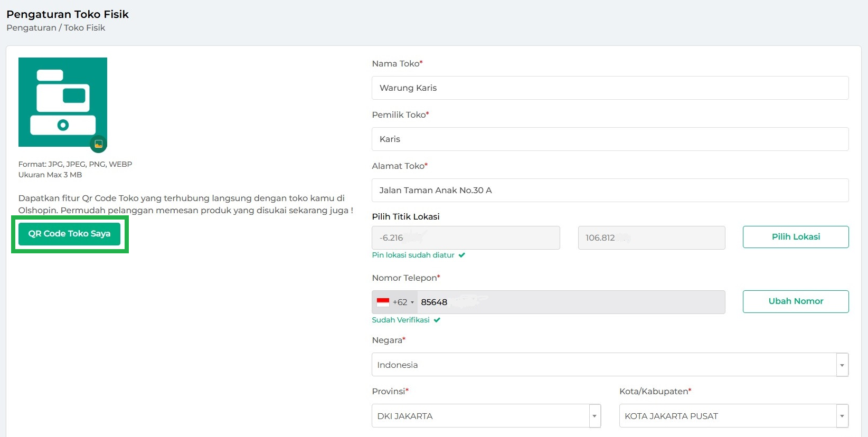868x437 pixels.
Task: Click the change store image icon
Action: (98, 144)
